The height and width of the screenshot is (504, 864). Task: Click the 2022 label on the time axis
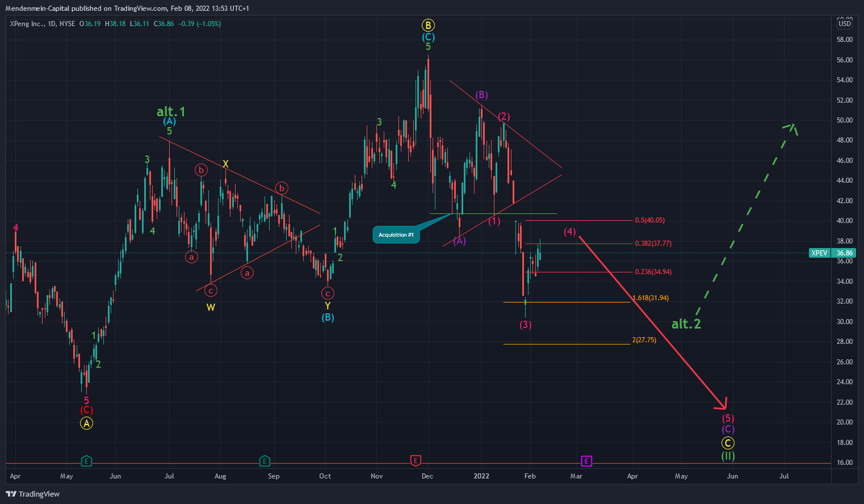coord(481,476)
